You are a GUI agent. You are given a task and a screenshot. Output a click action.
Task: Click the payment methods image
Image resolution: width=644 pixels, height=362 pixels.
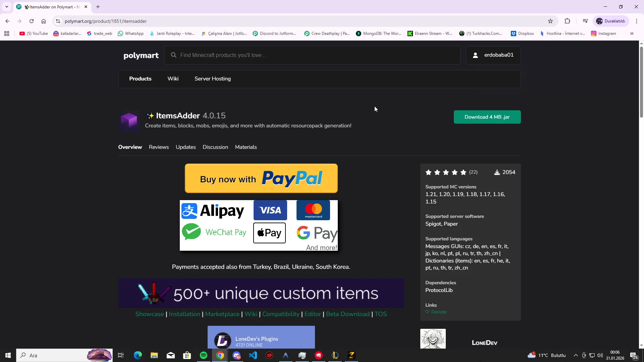pos(259,225)
